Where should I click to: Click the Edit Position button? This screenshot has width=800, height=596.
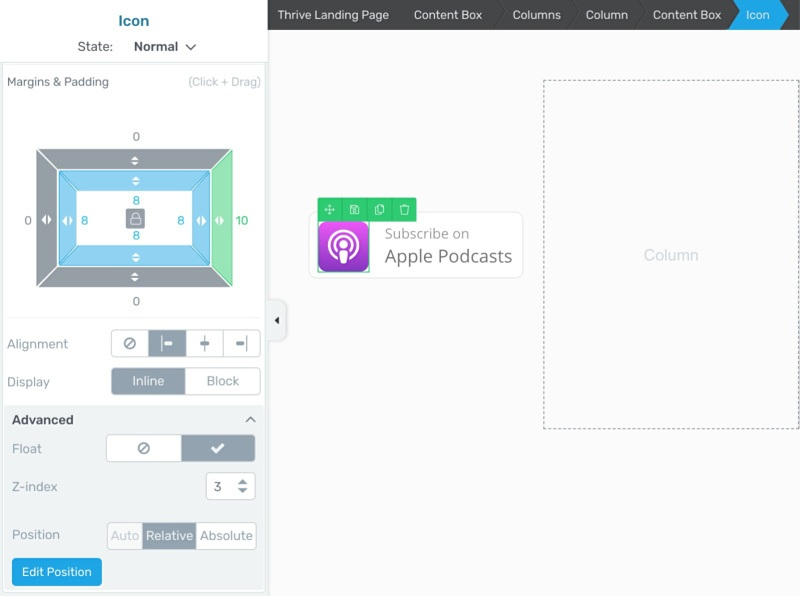tap(57, 572)
